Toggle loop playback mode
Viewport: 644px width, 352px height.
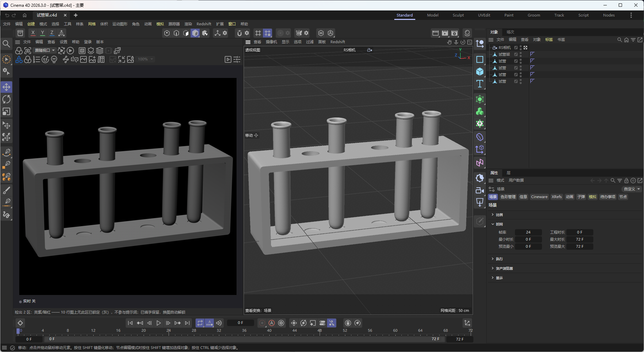[200, 323]
